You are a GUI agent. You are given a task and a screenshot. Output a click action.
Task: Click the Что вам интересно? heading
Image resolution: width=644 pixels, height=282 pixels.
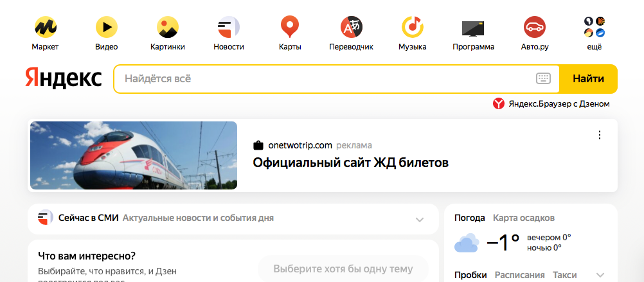click(87, 256)
